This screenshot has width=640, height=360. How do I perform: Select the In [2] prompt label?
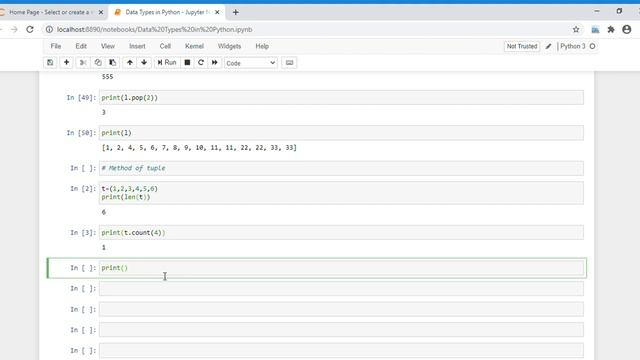coord(83,189)
